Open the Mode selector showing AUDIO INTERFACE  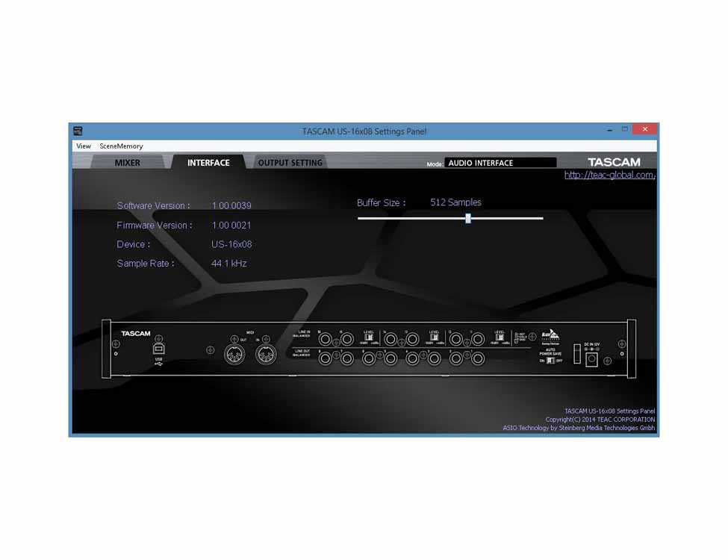500,162
